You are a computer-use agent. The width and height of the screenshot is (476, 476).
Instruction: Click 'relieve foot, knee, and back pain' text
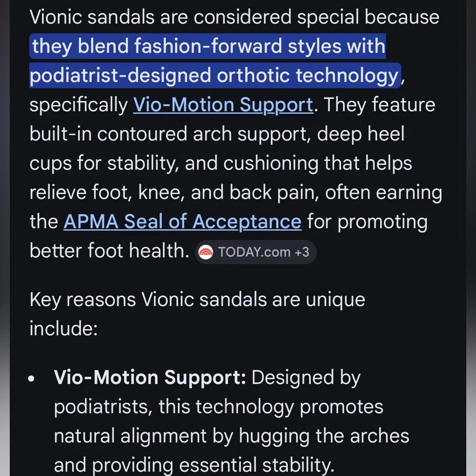[x=175, y=192]
